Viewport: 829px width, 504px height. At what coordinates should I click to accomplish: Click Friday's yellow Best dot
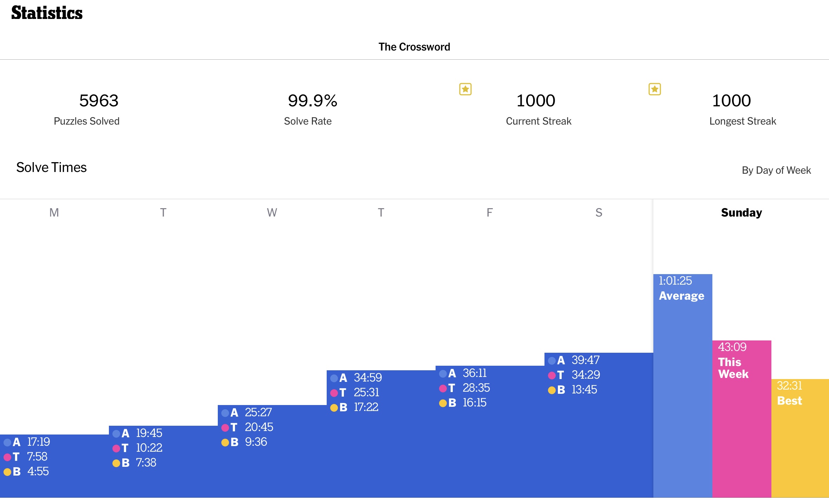pos(443,403)
